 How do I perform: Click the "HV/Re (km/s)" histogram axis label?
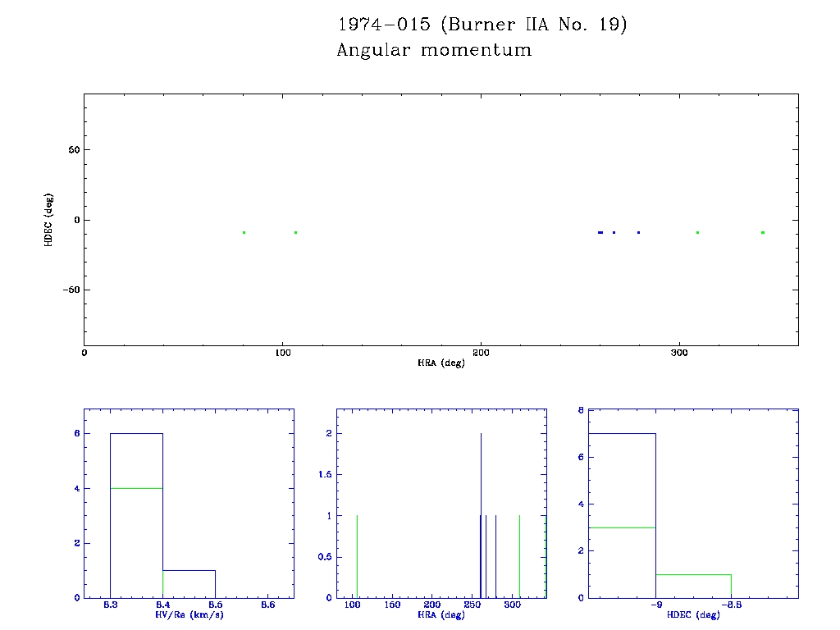[189, 614]
